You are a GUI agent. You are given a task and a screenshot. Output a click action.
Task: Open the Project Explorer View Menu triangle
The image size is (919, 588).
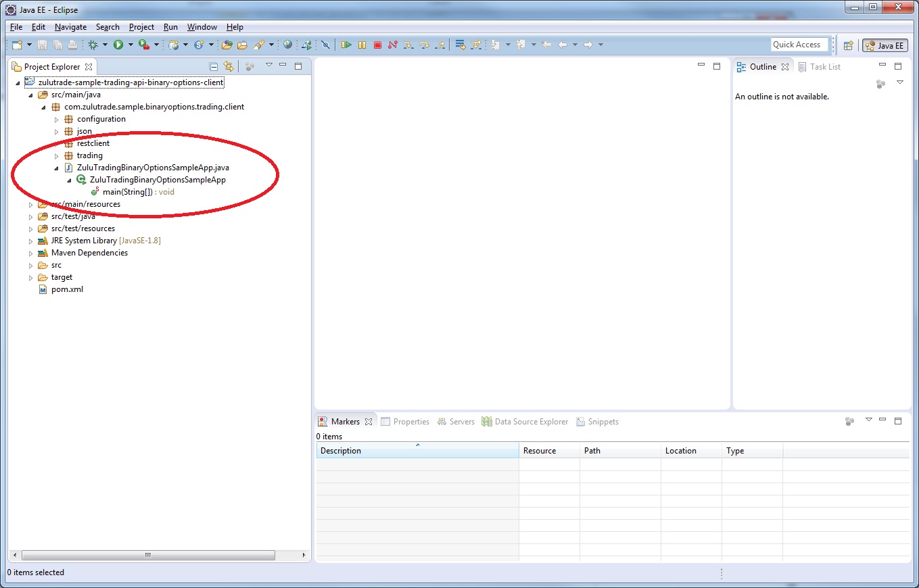[x=268, y=66]
